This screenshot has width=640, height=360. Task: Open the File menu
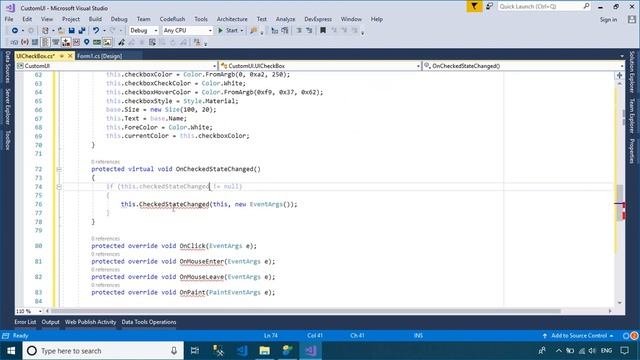click(x=9, y=19)
